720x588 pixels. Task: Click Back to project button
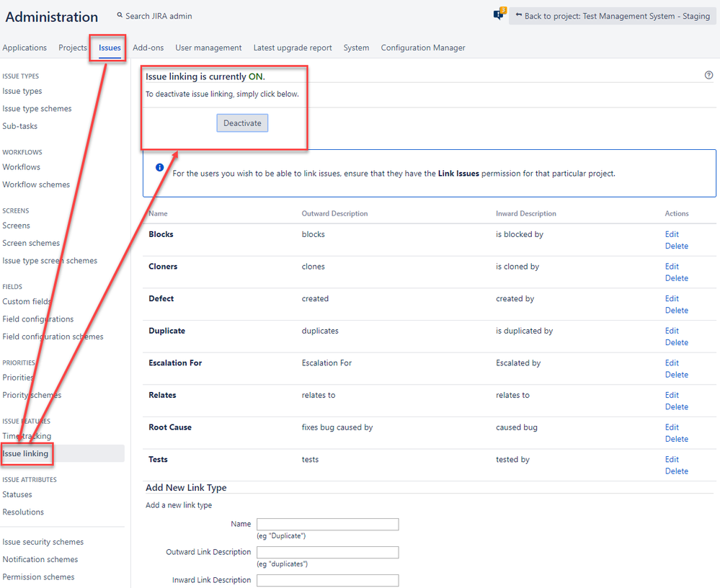click(613, 16)
